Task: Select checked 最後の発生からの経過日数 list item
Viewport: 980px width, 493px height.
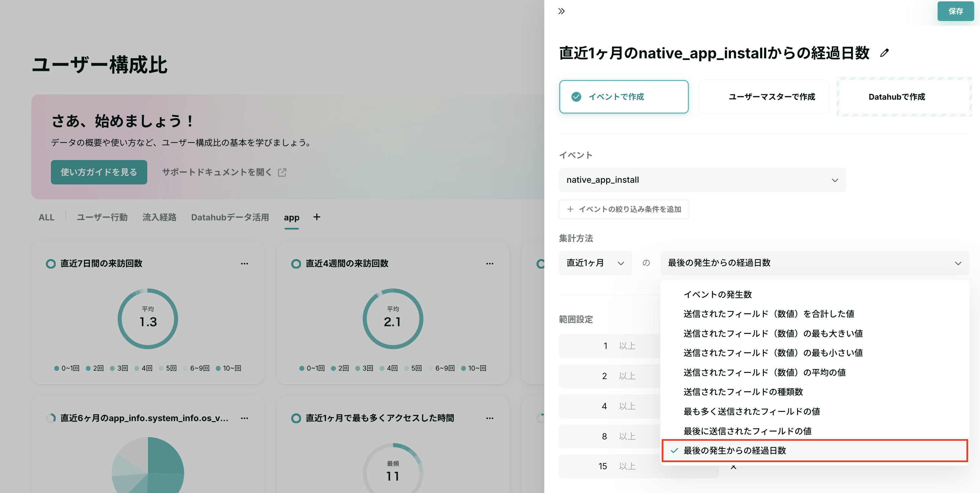Action: point(814,450)
